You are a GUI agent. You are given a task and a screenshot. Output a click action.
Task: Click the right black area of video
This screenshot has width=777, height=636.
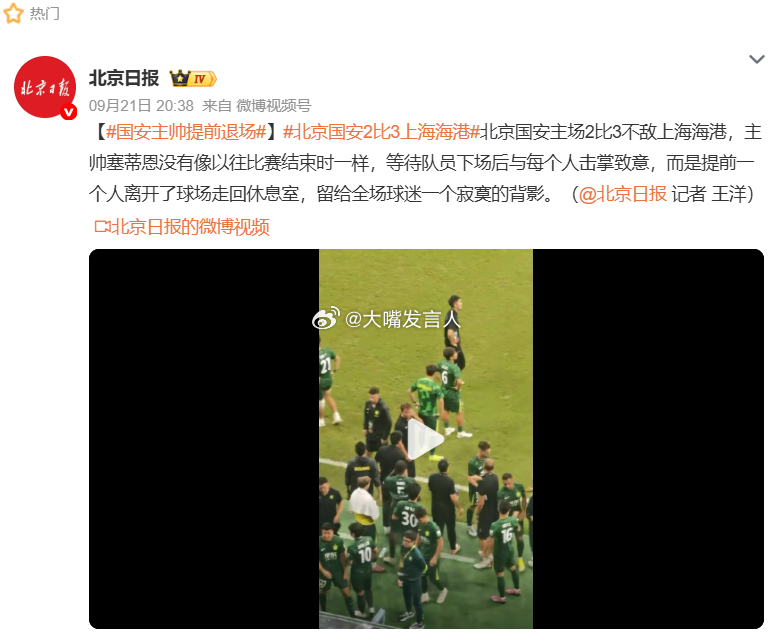pyautogui.click(x=648, y=439)
